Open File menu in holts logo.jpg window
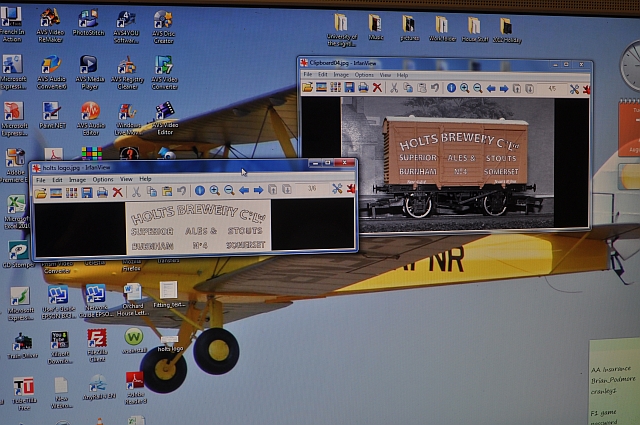 coord(40,180)
